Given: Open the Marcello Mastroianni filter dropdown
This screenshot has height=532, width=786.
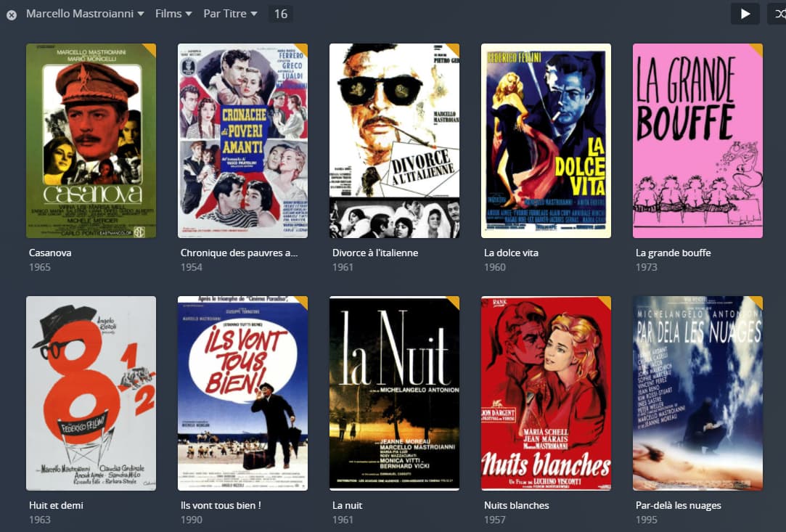Looking at the screenshot, I should [x=85, y=14].
